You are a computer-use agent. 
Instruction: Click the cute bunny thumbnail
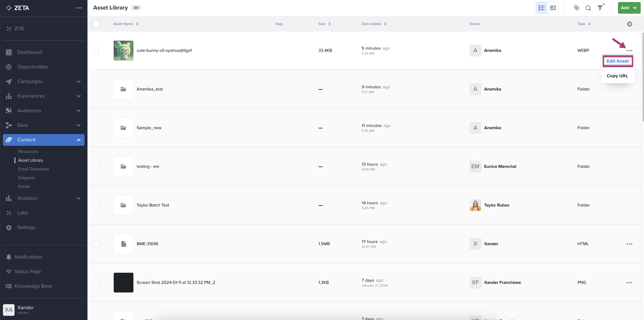[x=124, y=51]
